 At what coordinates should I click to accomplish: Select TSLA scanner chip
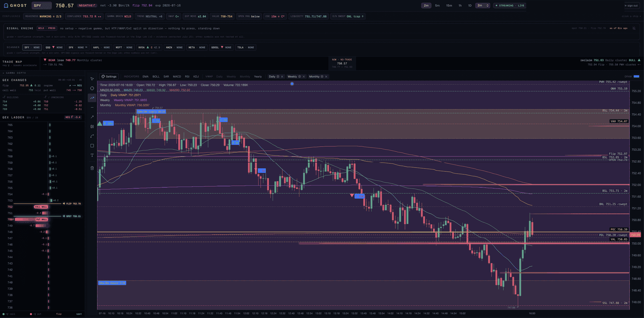pos(246,47)
